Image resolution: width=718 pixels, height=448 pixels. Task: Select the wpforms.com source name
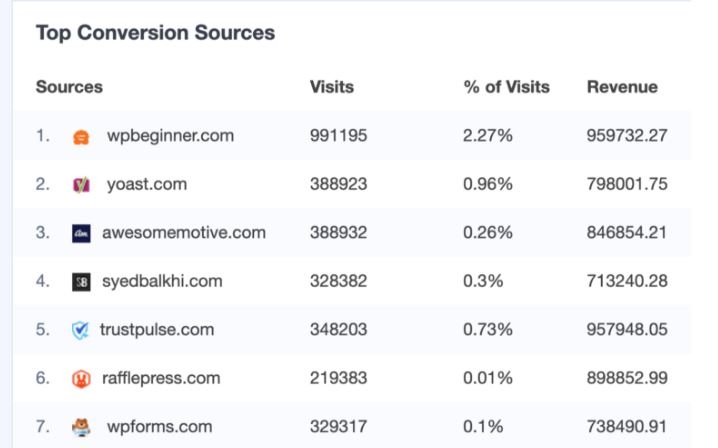159,427
